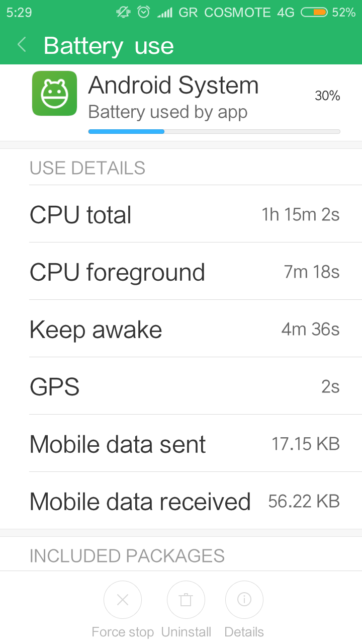Open the Details info icon
Image resolution: width=362 pixels, height=644 pixels.
click(x=244, y=599)
